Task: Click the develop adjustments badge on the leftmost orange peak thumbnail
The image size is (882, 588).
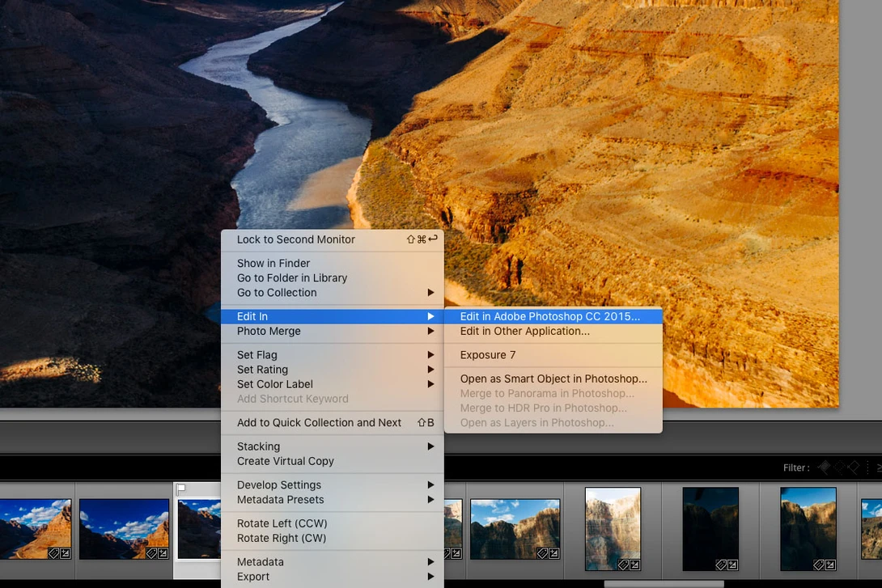Action: (x=66, y=553)
